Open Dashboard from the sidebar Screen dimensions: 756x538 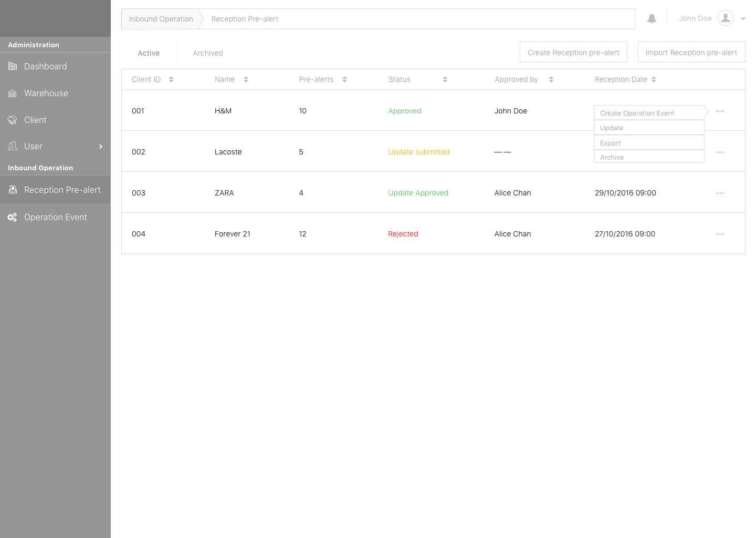point(46,66)
